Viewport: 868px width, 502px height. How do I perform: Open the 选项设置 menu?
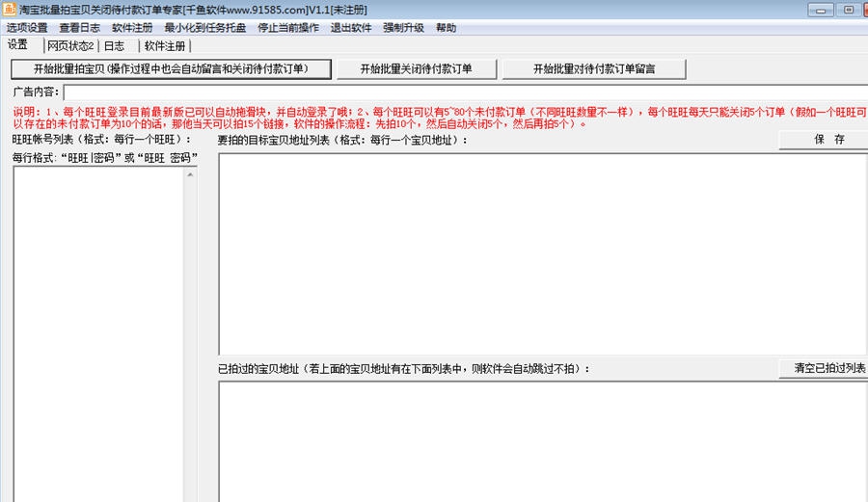click(x=27, y=28)
